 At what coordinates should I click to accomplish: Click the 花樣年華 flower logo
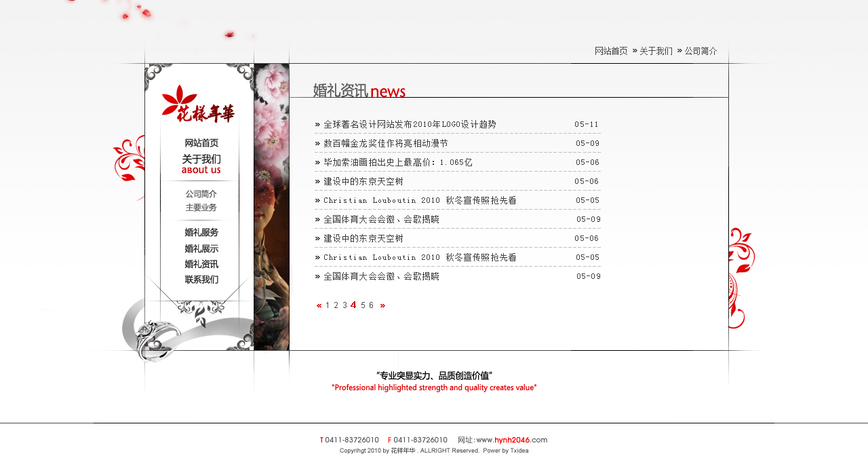(197, 104)
